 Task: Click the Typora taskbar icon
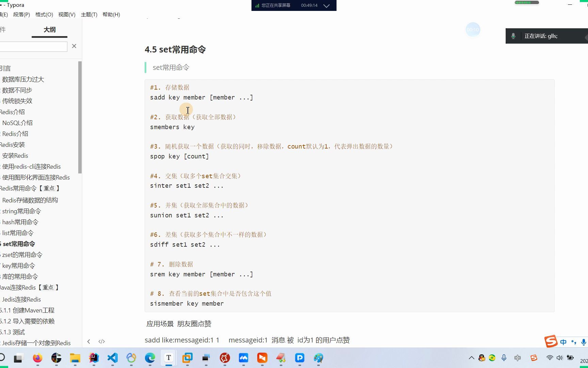(x=168, y=358)
